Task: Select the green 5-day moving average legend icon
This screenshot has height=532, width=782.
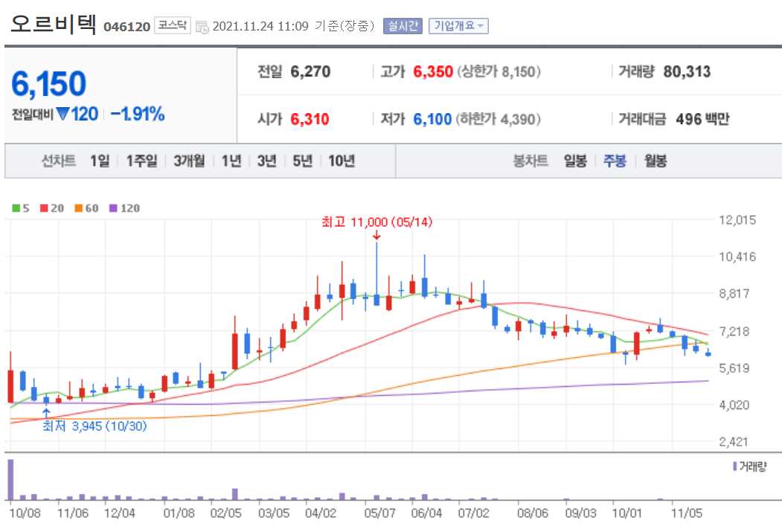Action: (x=14, y=208)
